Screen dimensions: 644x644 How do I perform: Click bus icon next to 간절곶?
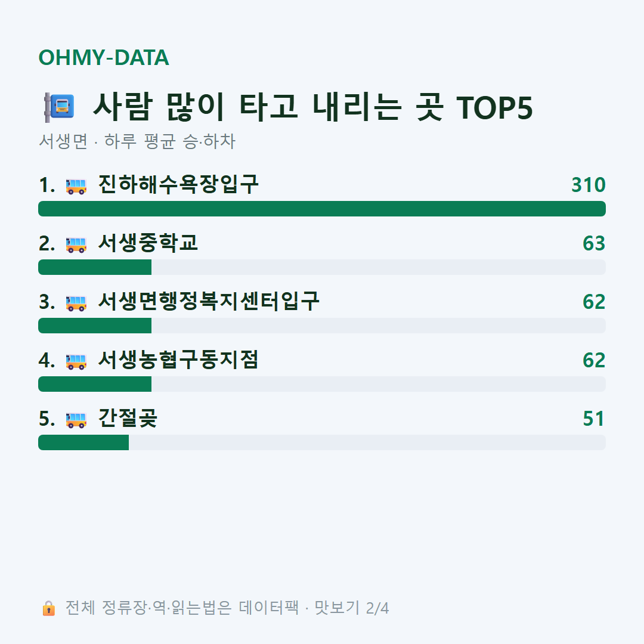click(x=76, y=420)
